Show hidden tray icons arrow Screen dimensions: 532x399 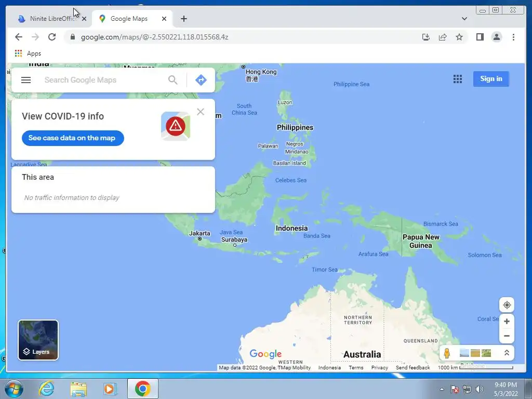pos(442,389)
